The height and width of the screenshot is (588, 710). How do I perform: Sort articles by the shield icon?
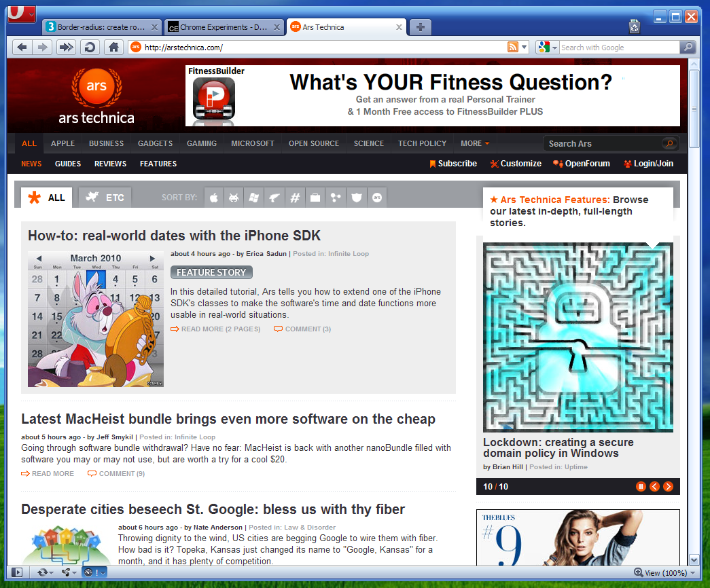tap(356, 198)
